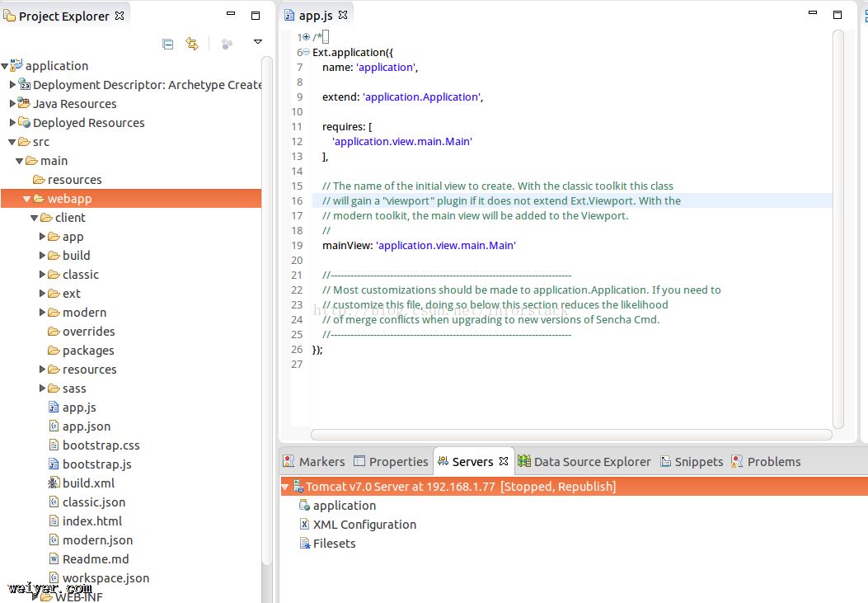The image size is (868, 603).
Task: Expand the modern folder
Action: click(x=43, y=313)
